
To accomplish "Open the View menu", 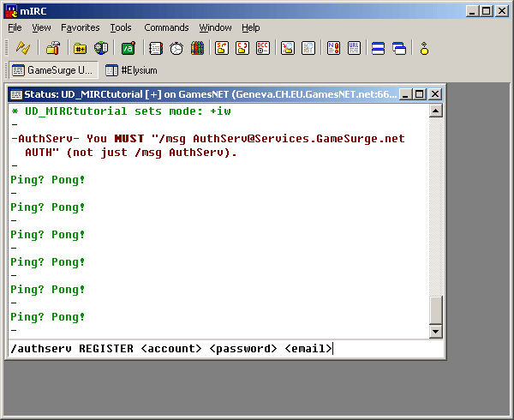I will tap(41, 27).
